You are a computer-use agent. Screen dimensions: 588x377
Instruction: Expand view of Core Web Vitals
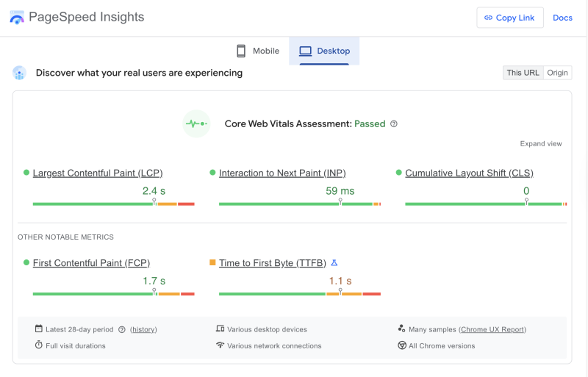(x=540, y=144)
